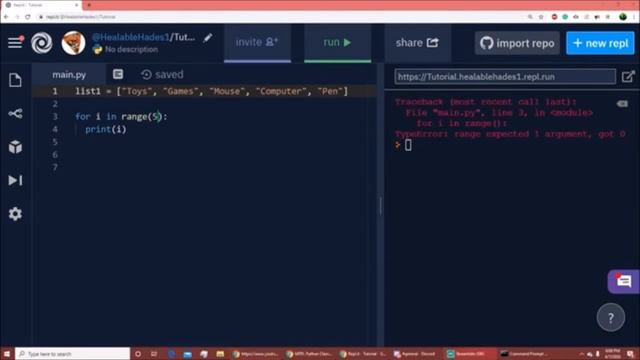640x360 pixels.
Task: Bookmark this page with the star icon
Action: point(541,17)
